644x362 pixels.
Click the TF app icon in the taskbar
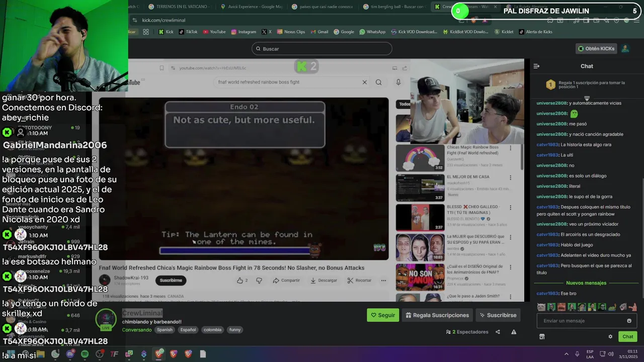coord(114,354)
